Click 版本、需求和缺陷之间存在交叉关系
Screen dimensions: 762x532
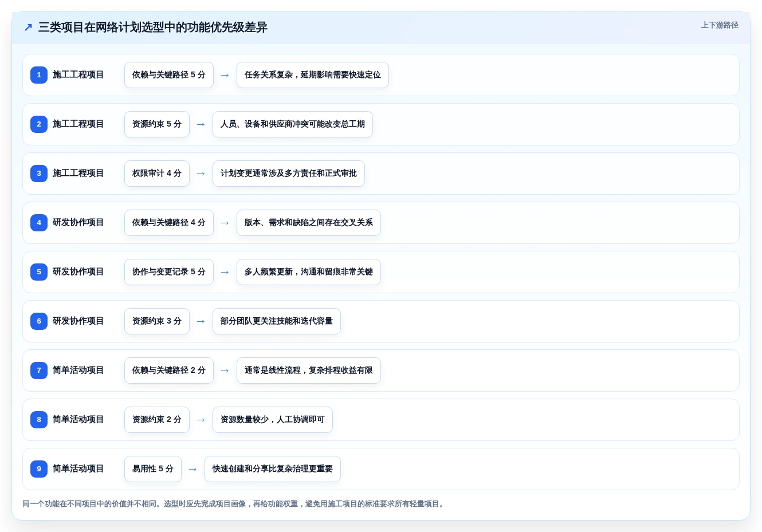coord(309,223)
